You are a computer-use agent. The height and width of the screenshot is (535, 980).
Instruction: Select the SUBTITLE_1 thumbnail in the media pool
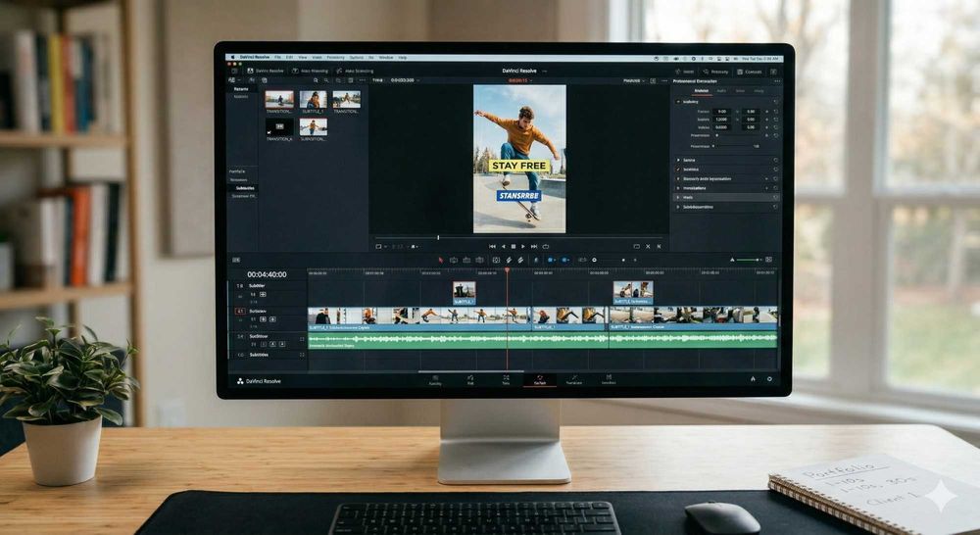pos(314,99)
